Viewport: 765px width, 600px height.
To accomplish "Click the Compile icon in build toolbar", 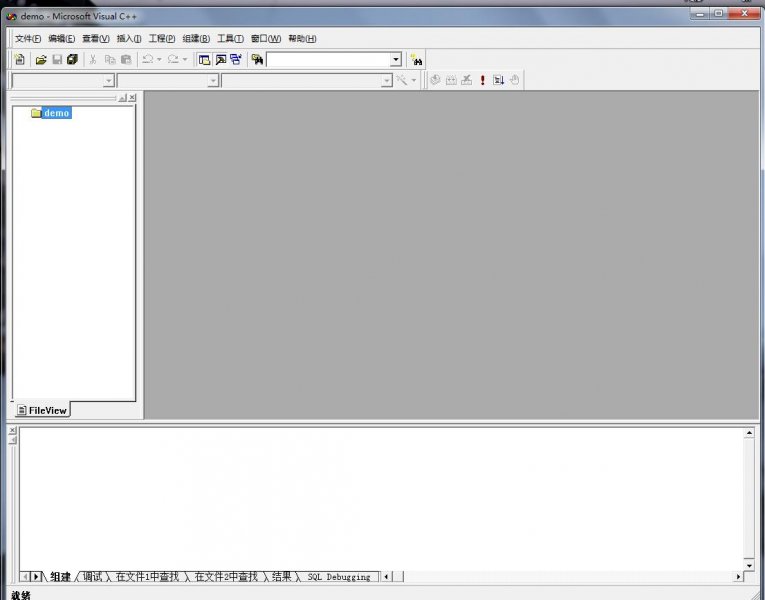I will [435, 80].
